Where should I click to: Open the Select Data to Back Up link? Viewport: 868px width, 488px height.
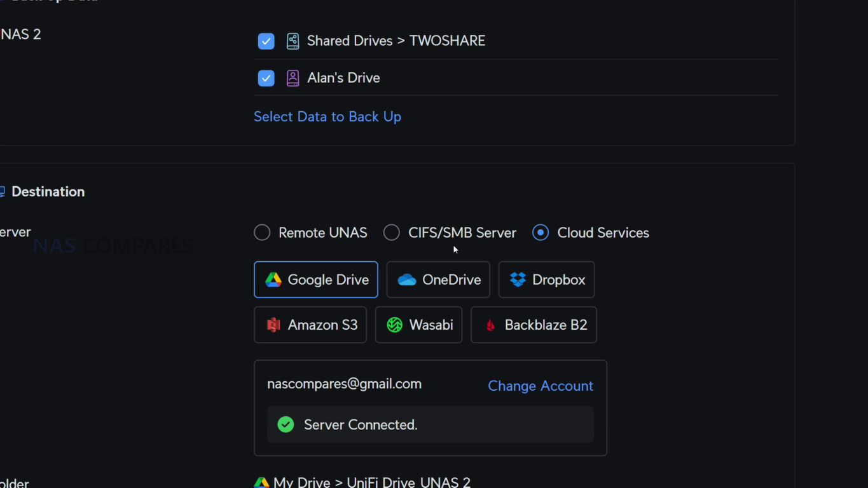click(x=327, y=116)
